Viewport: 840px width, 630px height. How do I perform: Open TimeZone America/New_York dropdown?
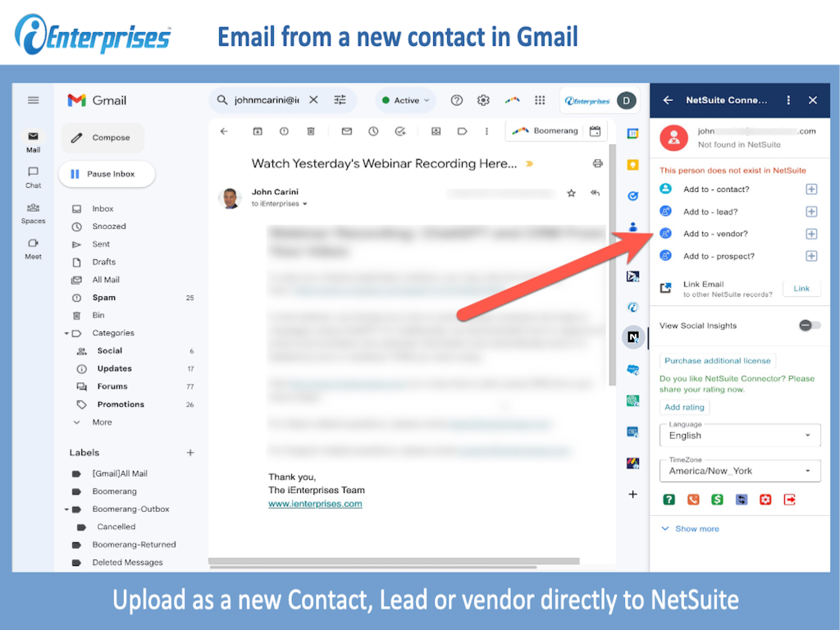(x=740, y=471)
